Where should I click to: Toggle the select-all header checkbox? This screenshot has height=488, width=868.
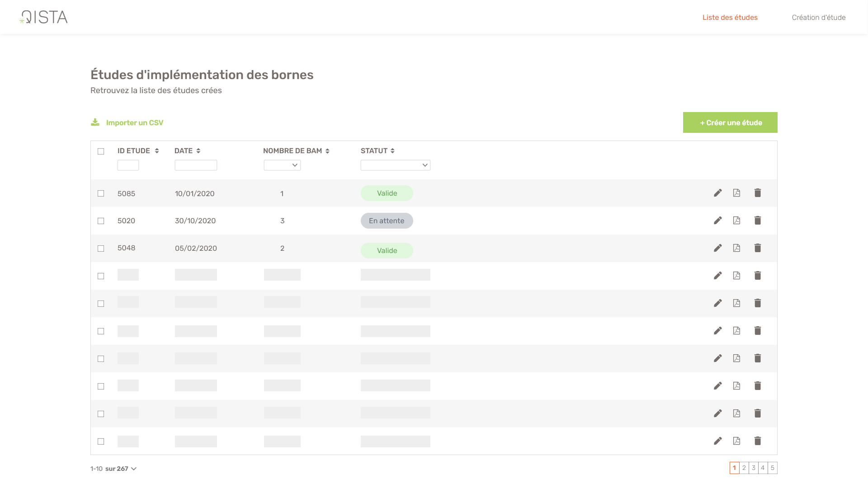click(101, 151)
